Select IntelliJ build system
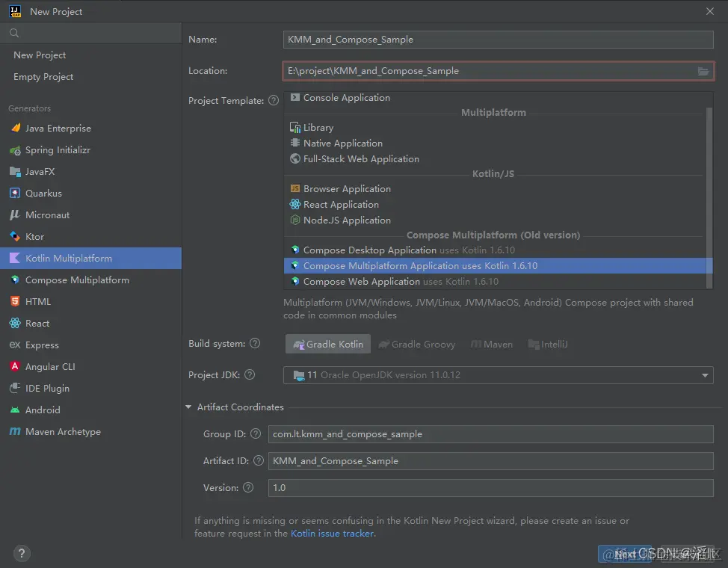 548,344
